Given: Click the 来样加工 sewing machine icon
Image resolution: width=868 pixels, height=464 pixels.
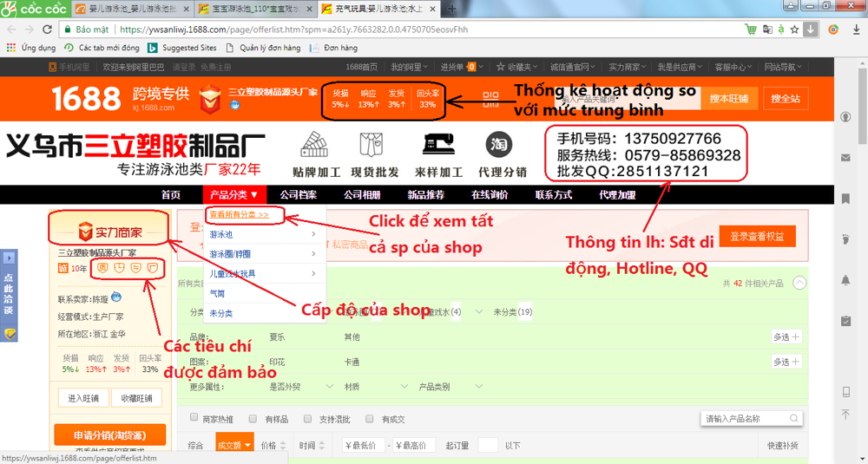Looking at the screenshot, I should [438, 145].
